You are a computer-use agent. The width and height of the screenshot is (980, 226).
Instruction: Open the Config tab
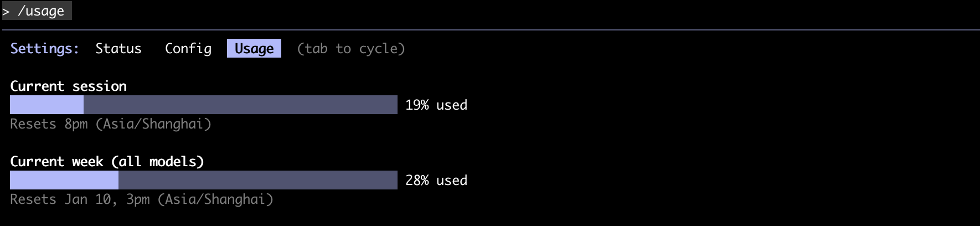[x=188, y=49]
